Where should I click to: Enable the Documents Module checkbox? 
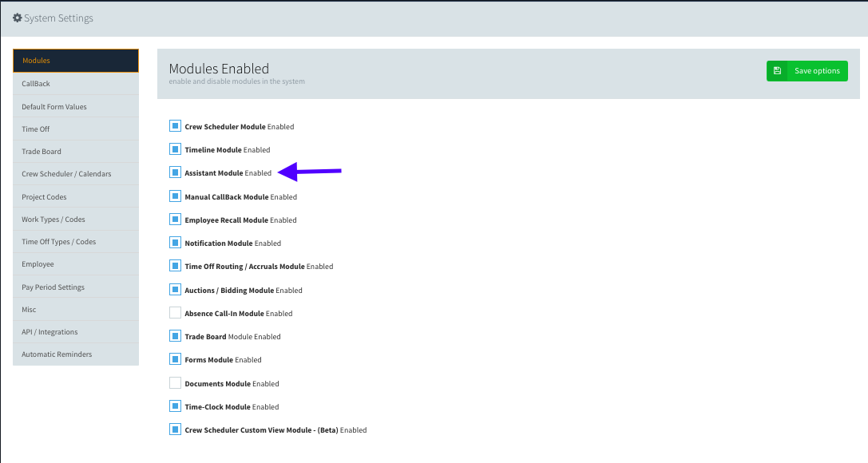pyautogui.click(x=175, y=383)
